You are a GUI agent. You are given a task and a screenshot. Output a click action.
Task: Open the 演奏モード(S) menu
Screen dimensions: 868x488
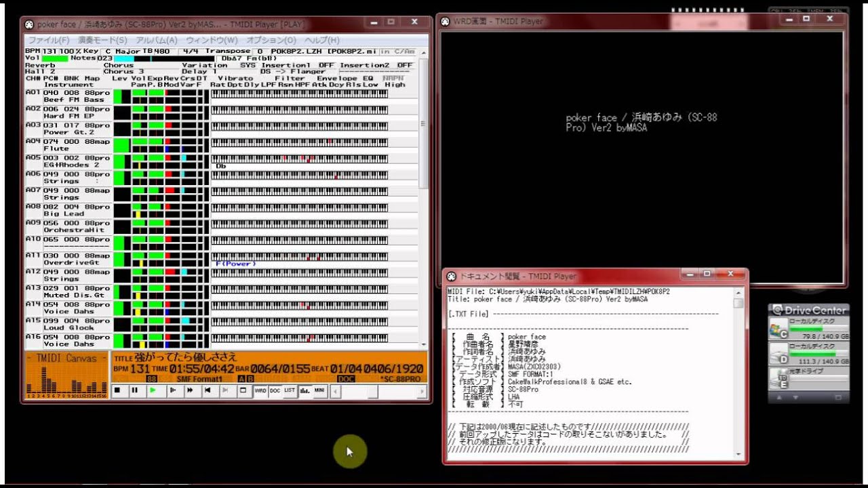[102, 40]
